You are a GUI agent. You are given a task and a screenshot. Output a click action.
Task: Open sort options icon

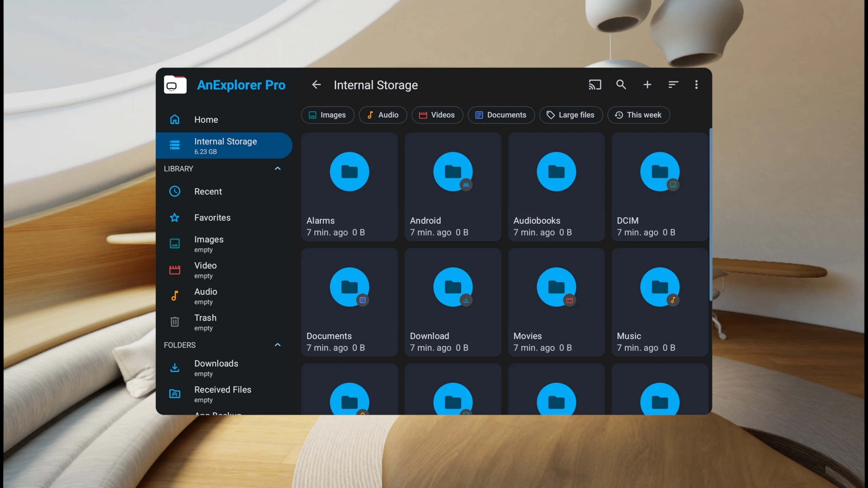(x=673, y=85)
